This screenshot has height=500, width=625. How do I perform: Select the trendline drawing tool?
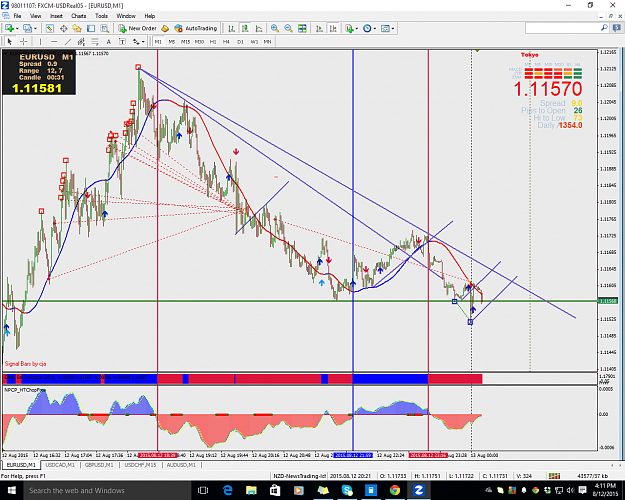point(68,41)
